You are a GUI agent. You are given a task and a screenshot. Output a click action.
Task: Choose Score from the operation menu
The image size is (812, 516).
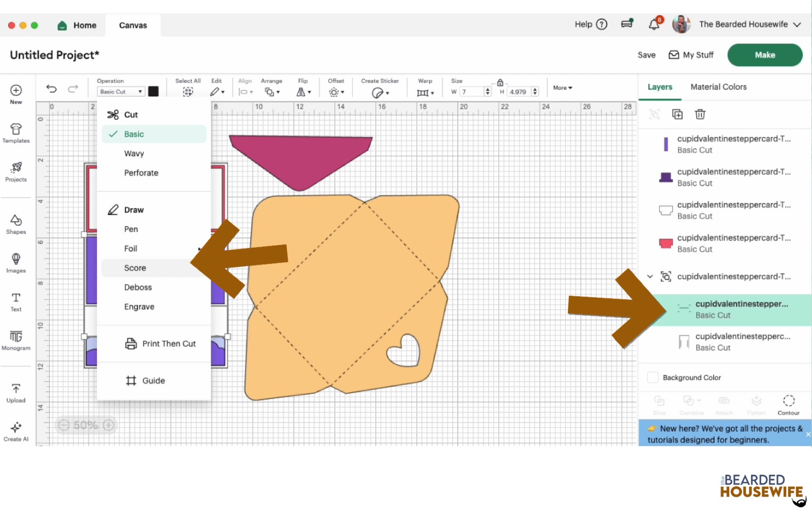pyautogui.click(x=135, y=268)
